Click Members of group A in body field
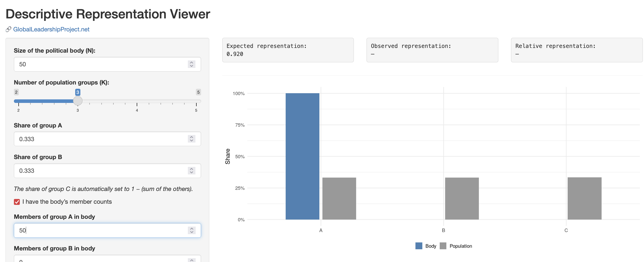This screenshot has width=644, height=262. coord(100,230)
